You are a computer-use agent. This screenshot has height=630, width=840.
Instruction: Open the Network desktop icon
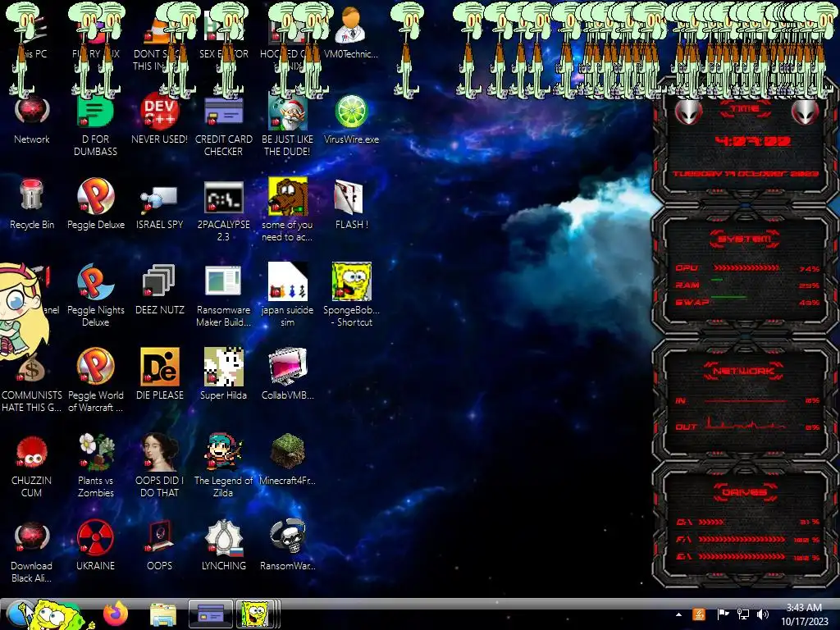pos(32,121)
